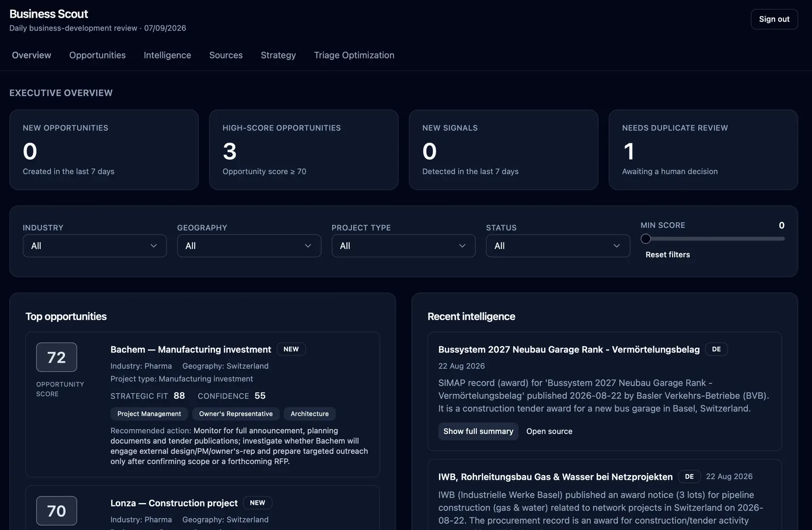Click the Executive Overview heading
Screen dimensions: 812x530
pyautogui.click(x=61, y=93)
